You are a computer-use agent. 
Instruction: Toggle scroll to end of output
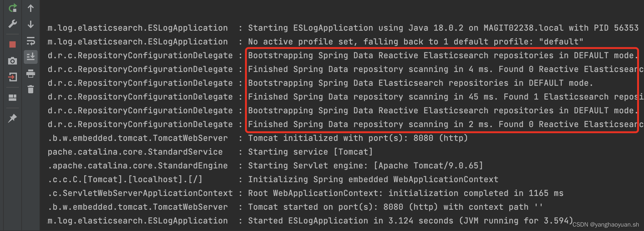[31, 57]
